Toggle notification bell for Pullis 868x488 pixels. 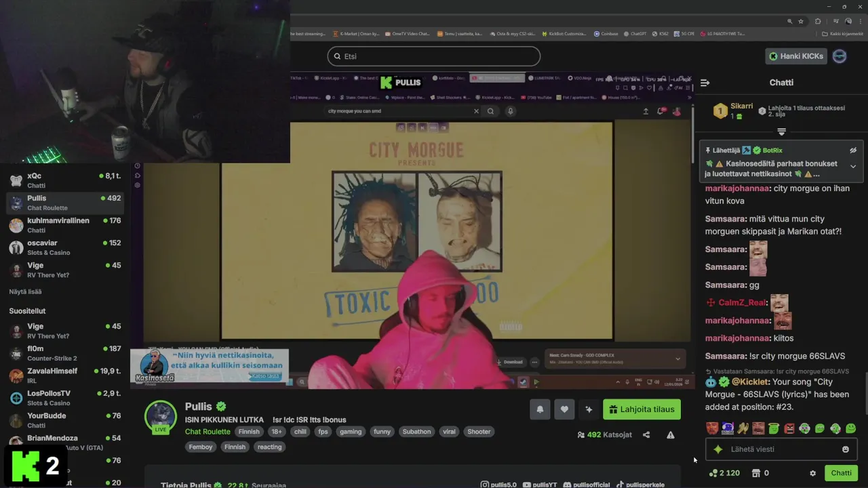[540, 409]
